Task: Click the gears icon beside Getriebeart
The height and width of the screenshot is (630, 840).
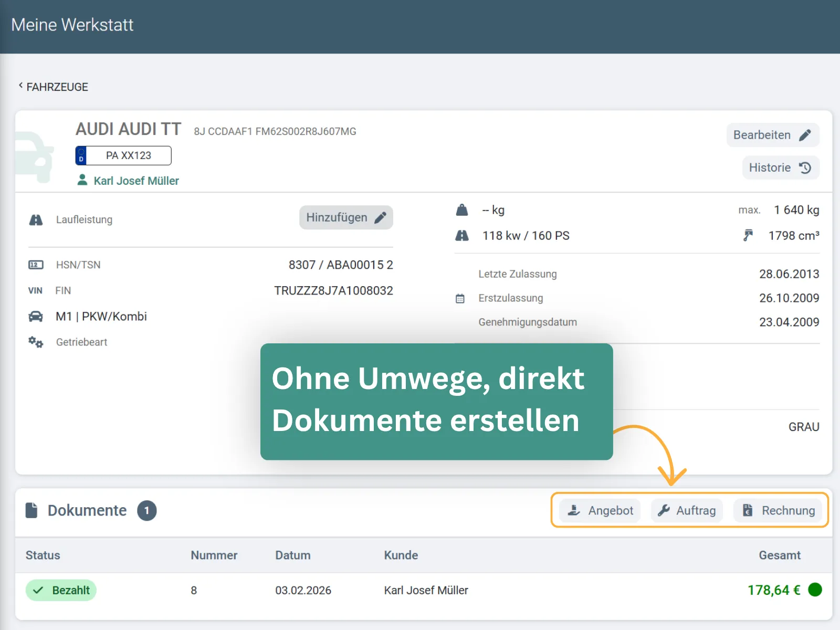Action: [36, 342]
